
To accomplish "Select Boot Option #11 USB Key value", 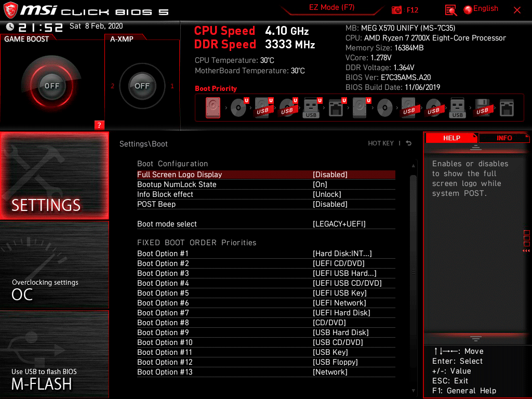I will coord(330,352).
